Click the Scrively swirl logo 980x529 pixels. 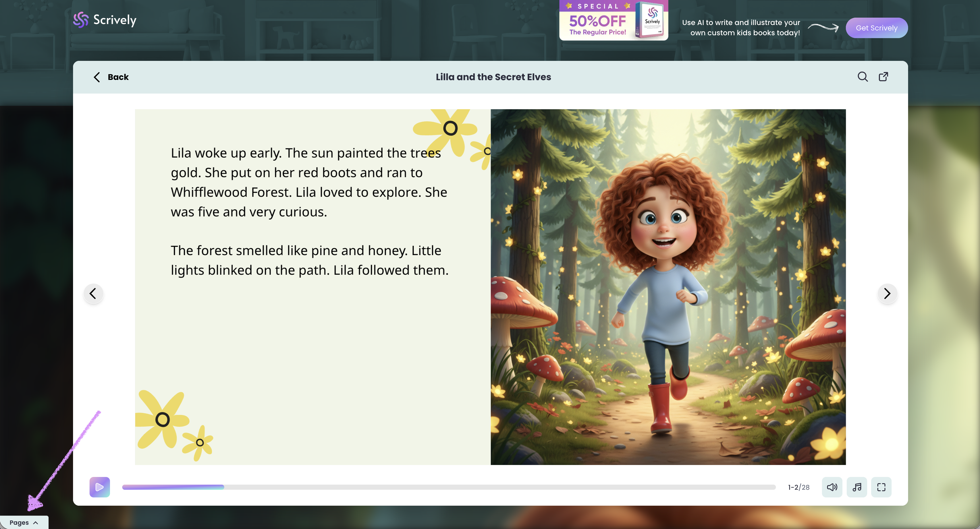coord(81,20)
